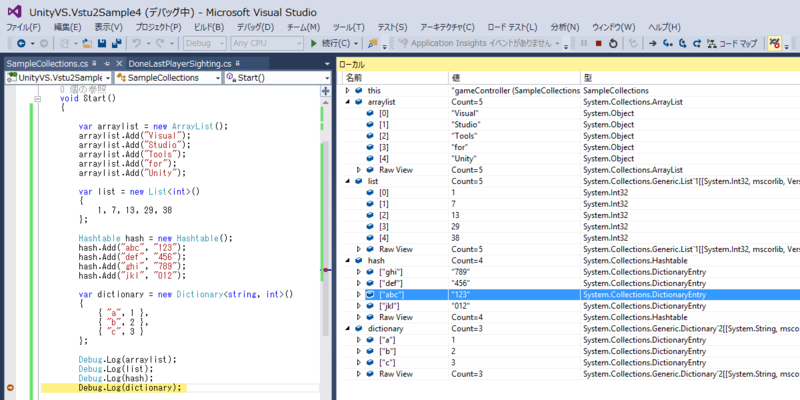Click the value "Studio" of arraylist [1]
The width and height of the screenshot is (800, 400).
466,124
